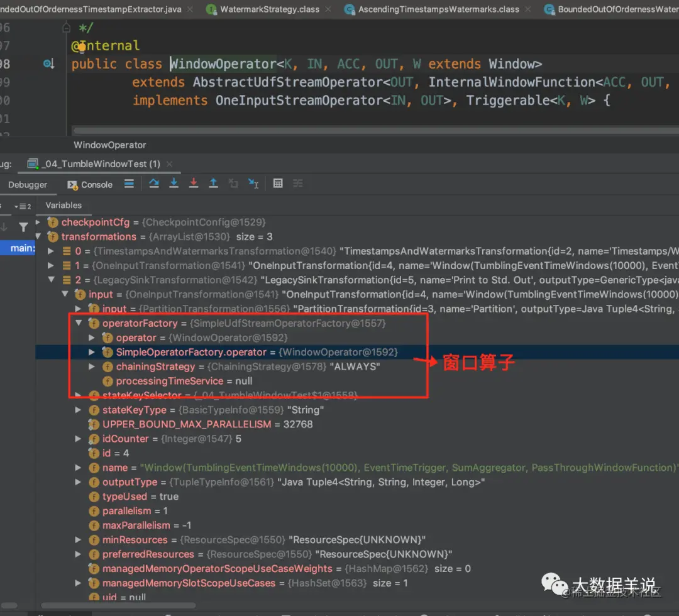The width and height of the screenshot is (679, 616).
Task: Collapse element 2 LegacySinkTransformation
Action: click(x=51, y=280)
